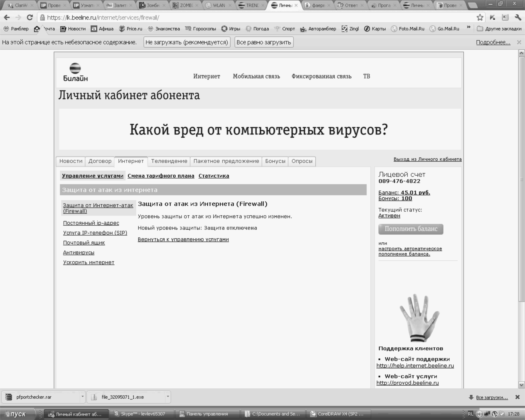Viewport: 525px width, 420px height.
Task: Open pfportchecker.rar download dropdown arrow
Action: pyautogui.click(x=82, y=397)
